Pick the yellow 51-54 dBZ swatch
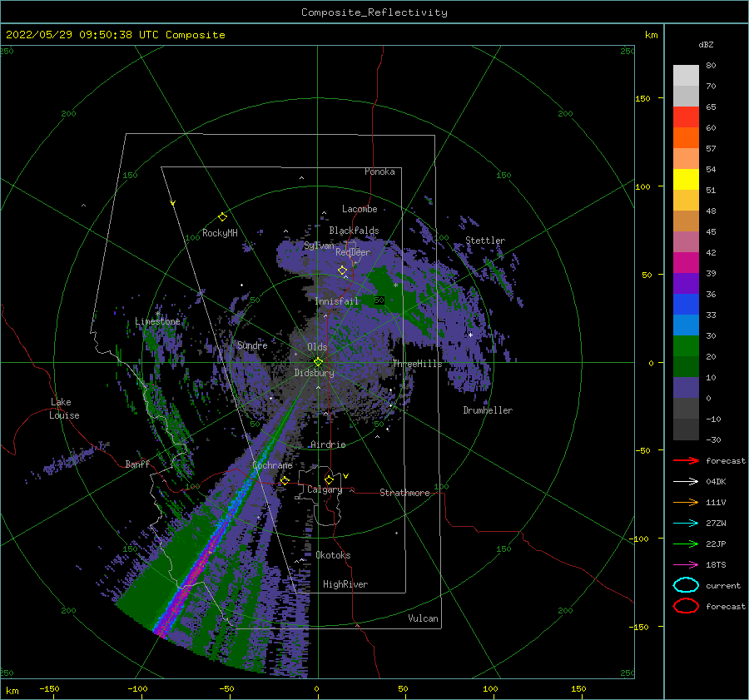Viewport: 749px width, 700px height. tap(686, 179)
